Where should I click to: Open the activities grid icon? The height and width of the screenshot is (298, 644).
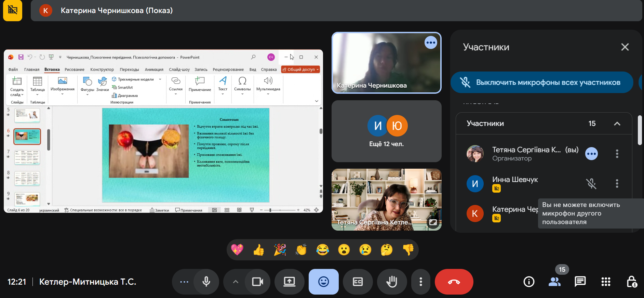pos(606,282)
